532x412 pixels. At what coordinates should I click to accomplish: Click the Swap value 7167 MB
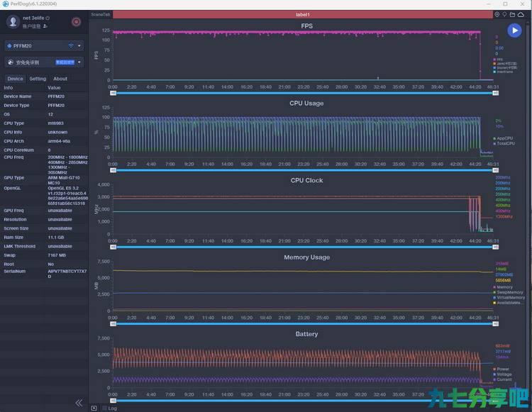[57, 255]
